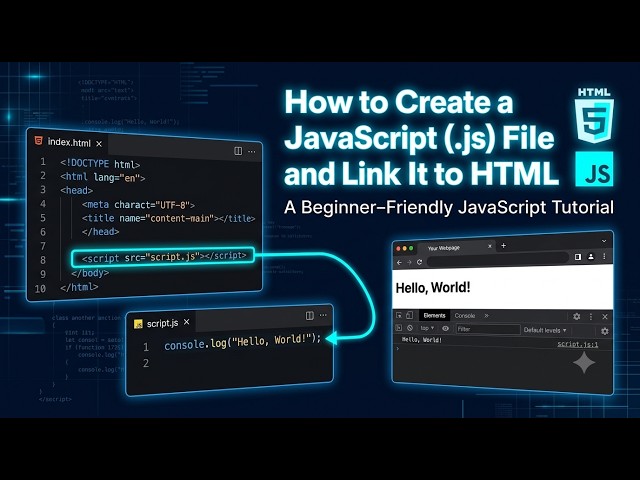Click the <!DOCTYPE html> code line
The height and width of the screenshot is (480, 640).
coord(100,164)
